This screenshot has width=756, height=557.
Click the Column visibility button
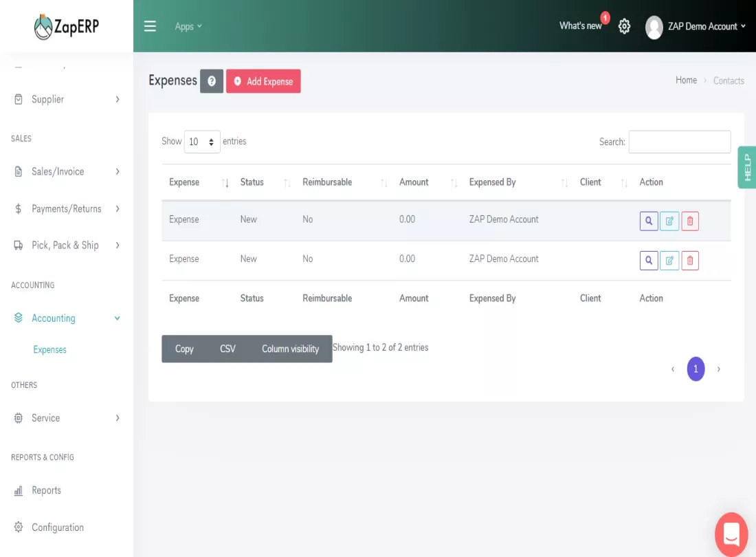[x=290, y=349]
